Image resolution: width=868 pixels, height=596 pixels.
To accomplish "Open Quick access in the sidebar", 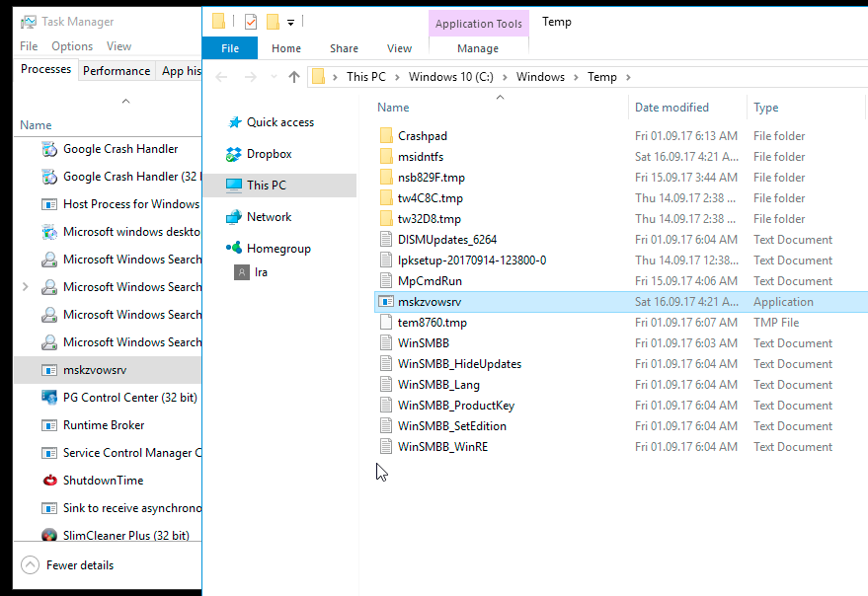I will [279, 122].
